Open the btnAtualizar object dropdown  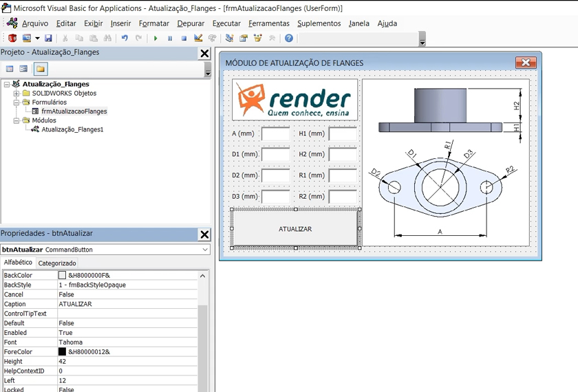point(204,250)
